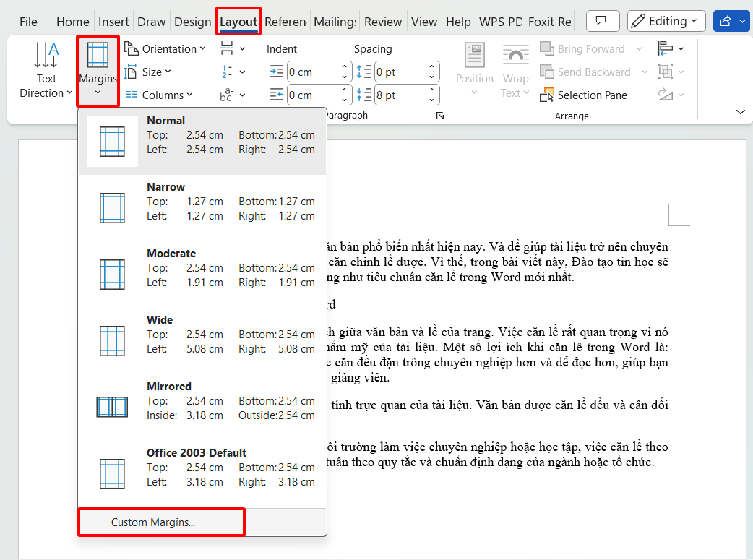The height and width of the screenshot is (560, 753).
Task: Open the Group objects menu
Action: pyautogui.click(x=671, y=72)
